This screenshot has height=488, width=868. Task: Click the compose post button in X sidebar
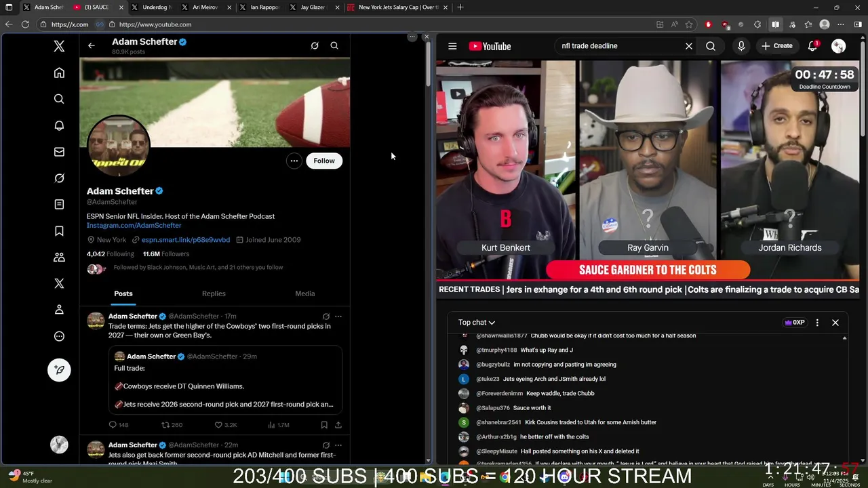tap(59, 369)
